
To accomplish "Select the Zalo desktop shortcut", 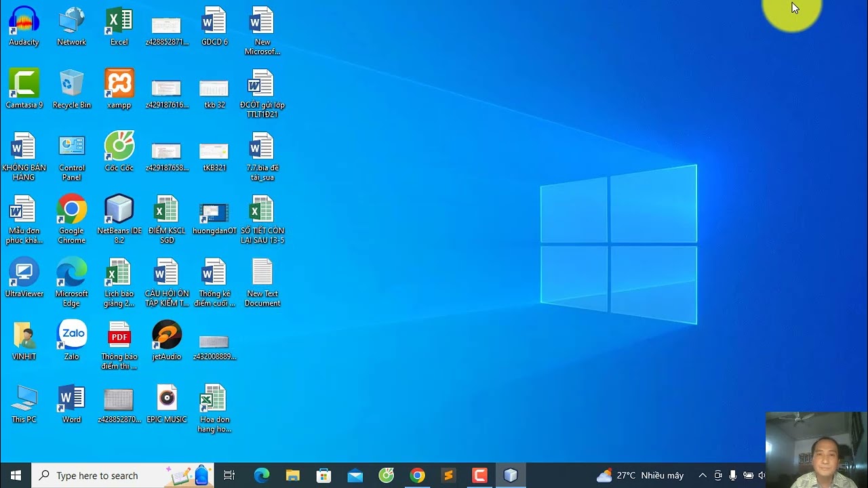I will 71,342.
